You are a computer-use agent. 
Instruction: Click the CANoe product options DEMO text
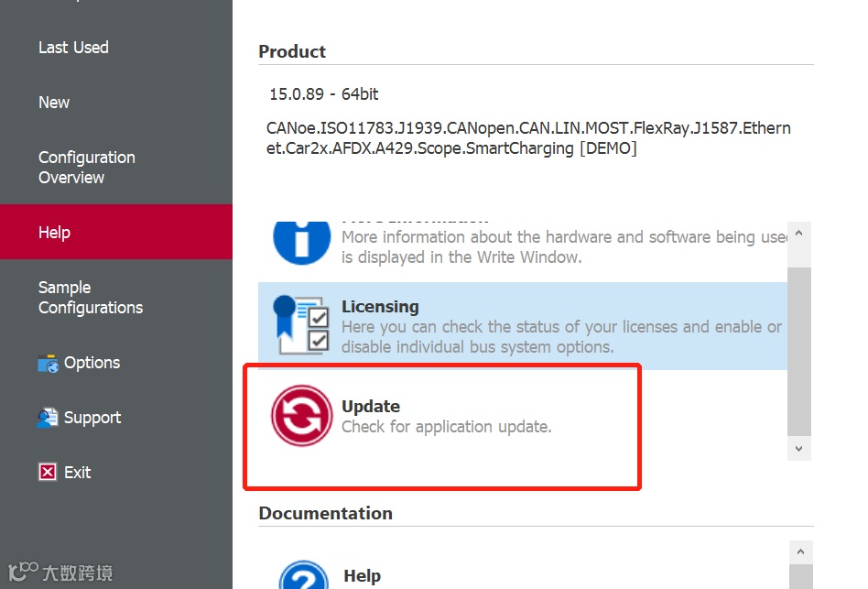coord(528,138)
